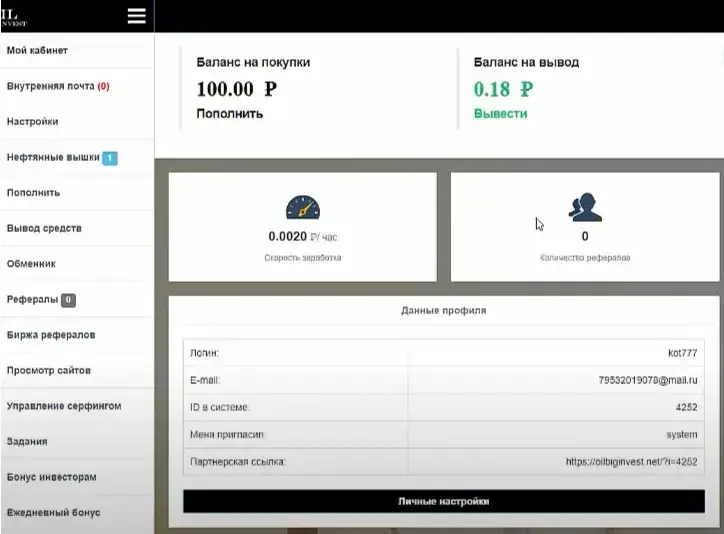Open Бонус инвесторам page

pyautogui.click(x=52, y=477)
